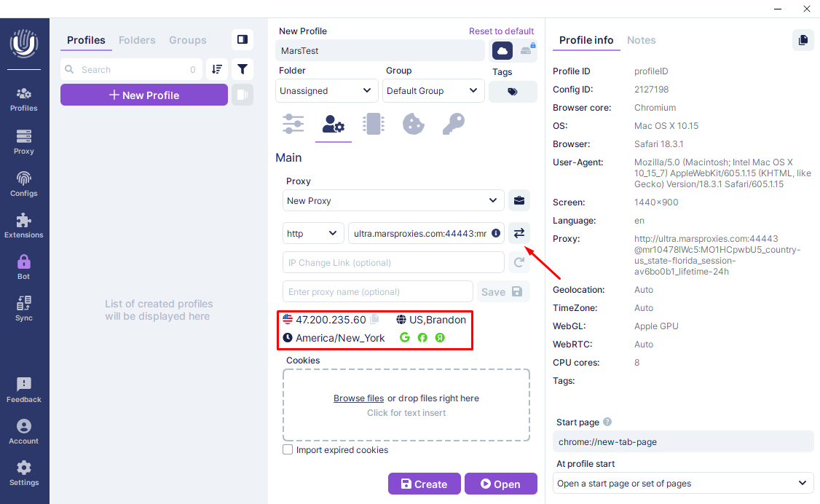Viewport: 820px width, 504px height.
Task: Switch to the Notes tab
Action: [x=641, y=40]
